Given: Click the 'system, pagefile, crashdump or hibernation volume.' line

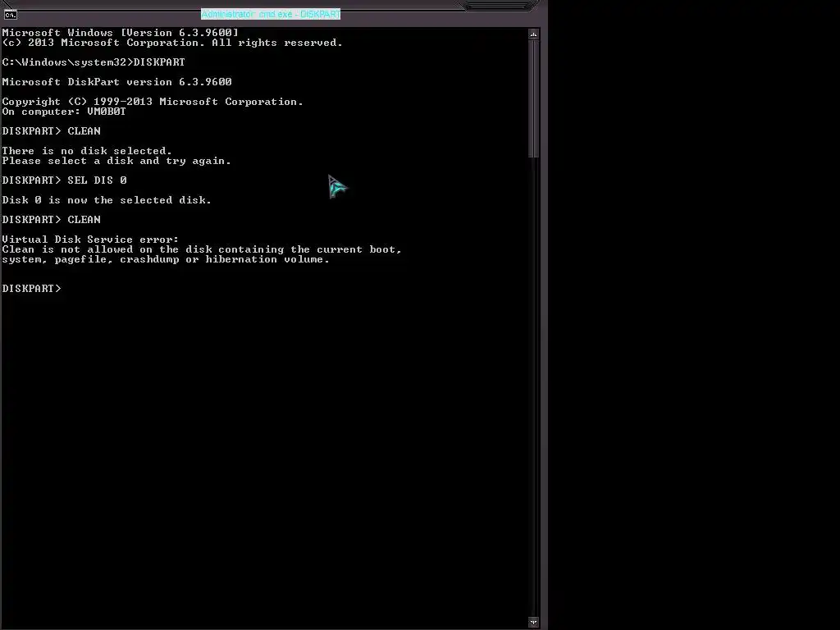Looking at the screenshot, I should (x=166, y=259).
